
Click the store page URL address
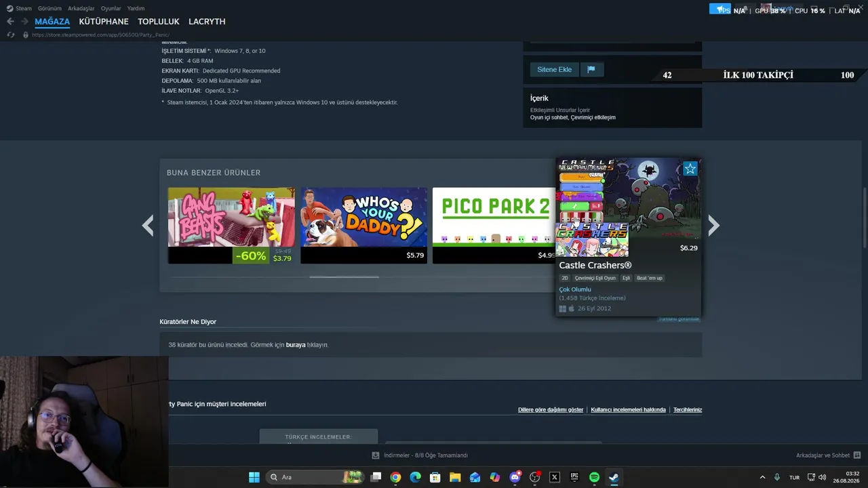(x=100, y=35)
